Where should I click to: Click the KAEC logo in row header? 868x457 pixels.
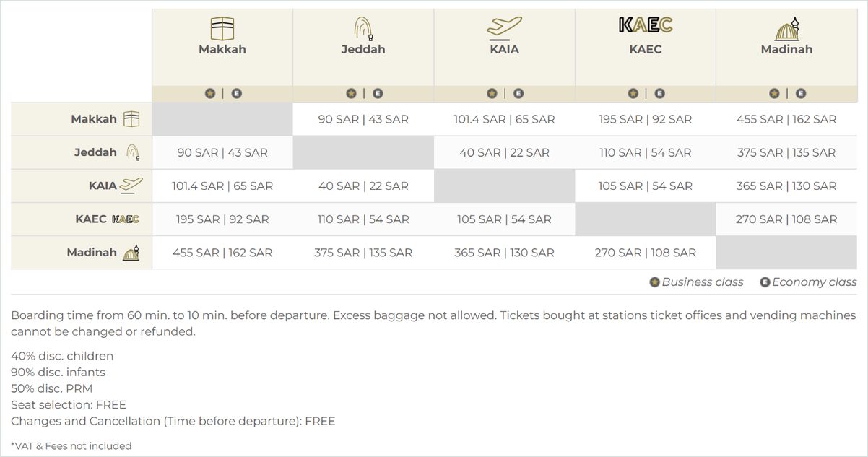pos(126,219)
